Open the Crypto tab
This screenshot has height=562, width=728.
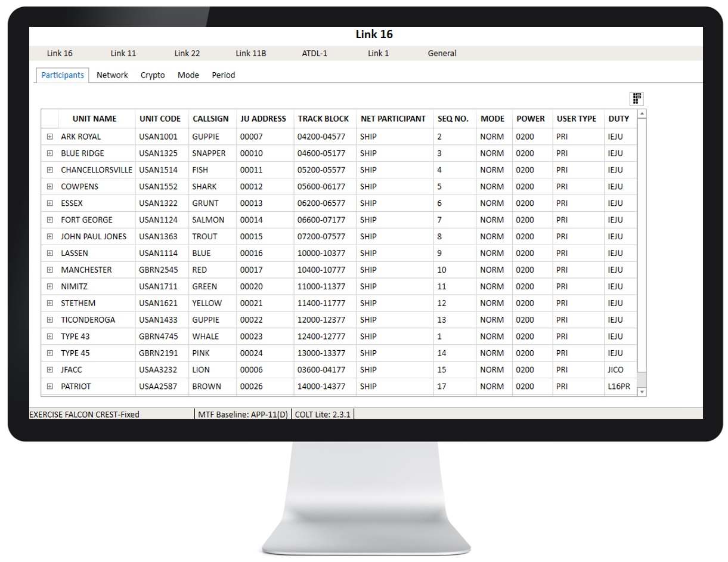pyautogui.click(x=153, y=75)
